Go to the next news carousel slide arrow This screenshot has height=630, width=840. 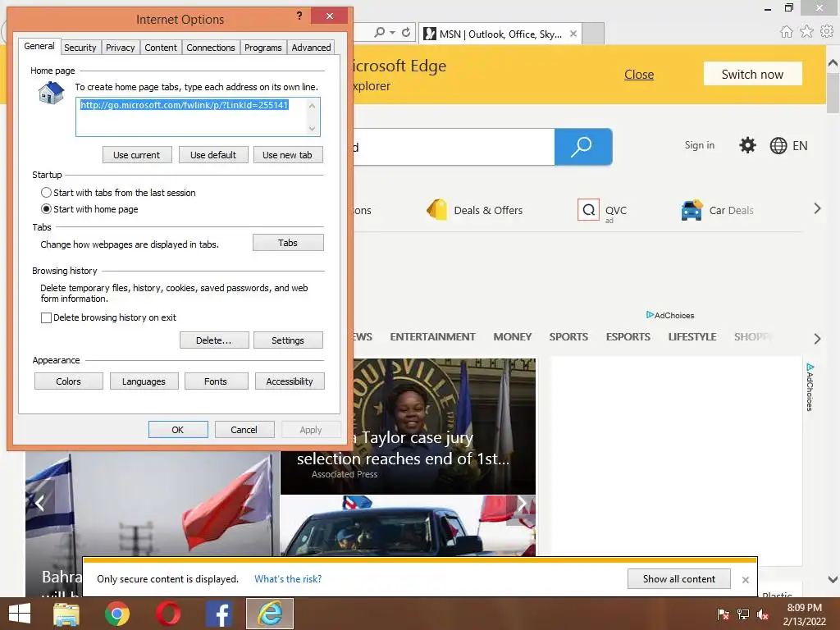[x=521, y=503]
